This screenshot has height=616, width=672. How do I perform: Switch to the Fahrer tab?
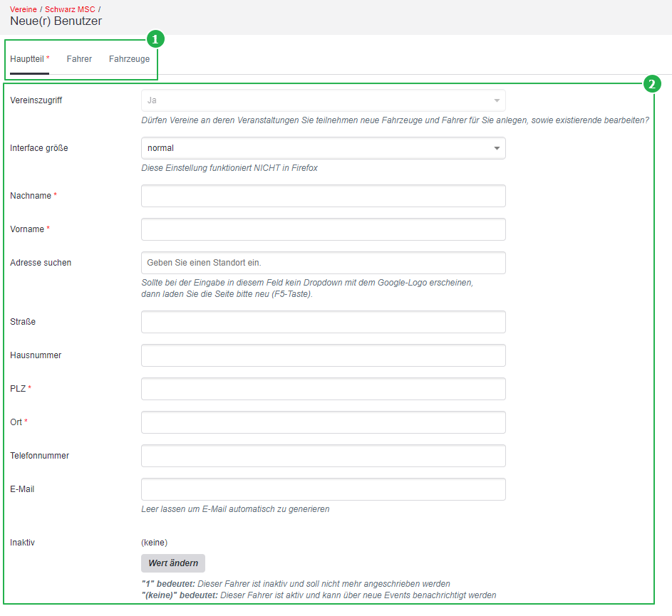(x=79, y=59)
